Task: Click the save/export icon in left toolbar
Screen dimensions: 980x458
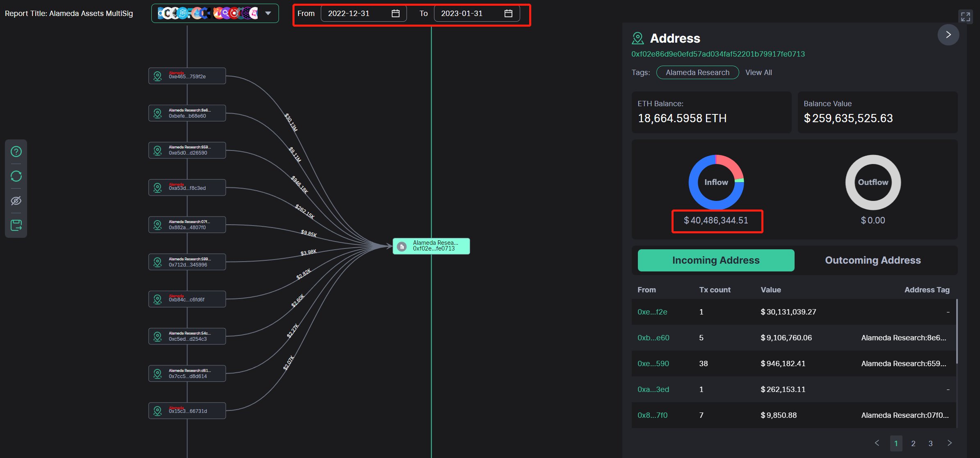Action: click(16, 225)
